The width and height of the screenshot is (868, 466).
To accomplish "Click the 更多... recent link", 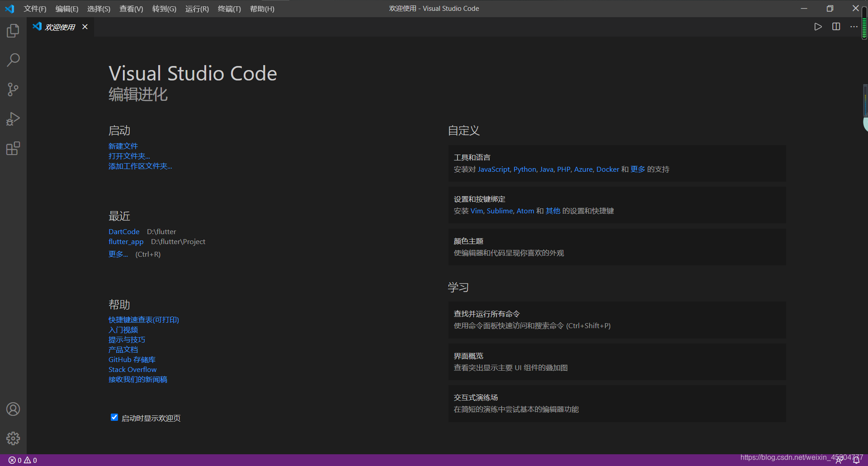I will click(118, 254).
